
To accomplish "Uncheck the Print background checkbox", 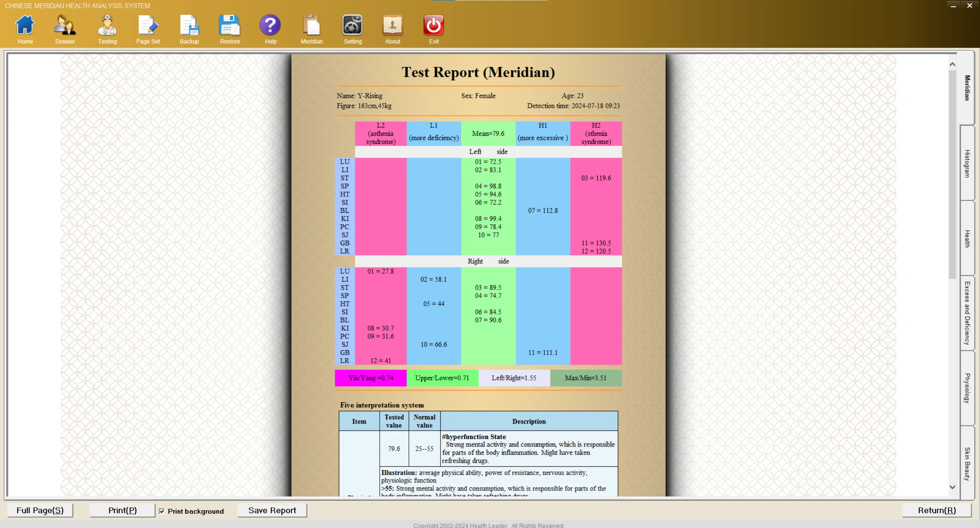I will (x=162, y=511).
